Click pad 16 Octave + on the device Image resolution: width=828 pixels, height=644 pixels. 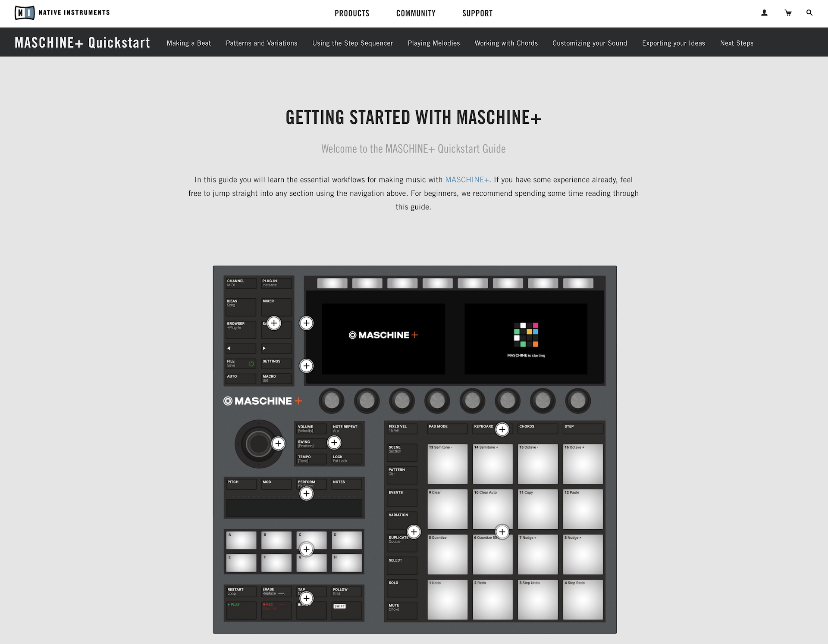click(583, 464)
